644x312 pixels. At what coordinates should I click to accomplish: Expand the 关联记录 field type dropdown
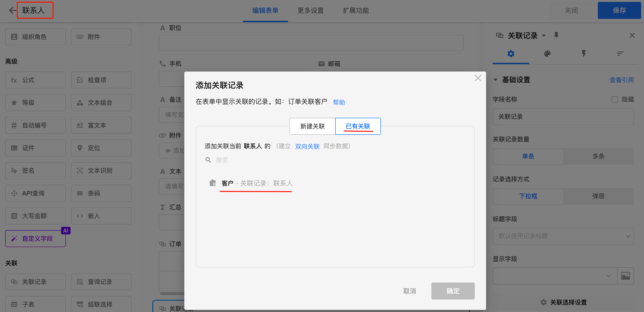coord(544,36)
